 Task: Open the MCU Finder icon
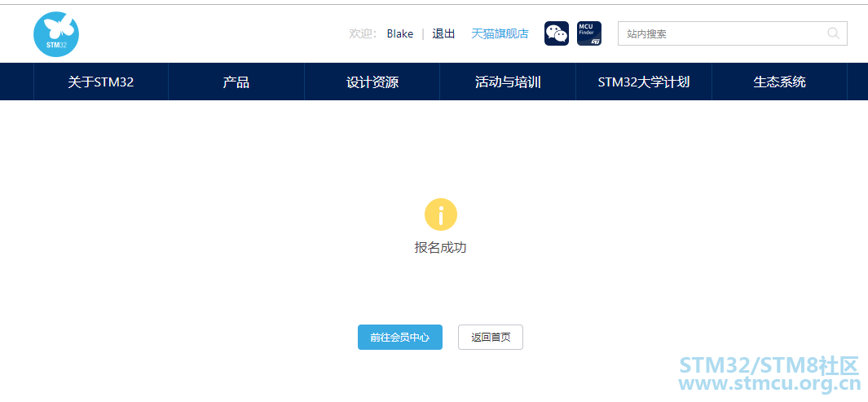tap(589, 33)
